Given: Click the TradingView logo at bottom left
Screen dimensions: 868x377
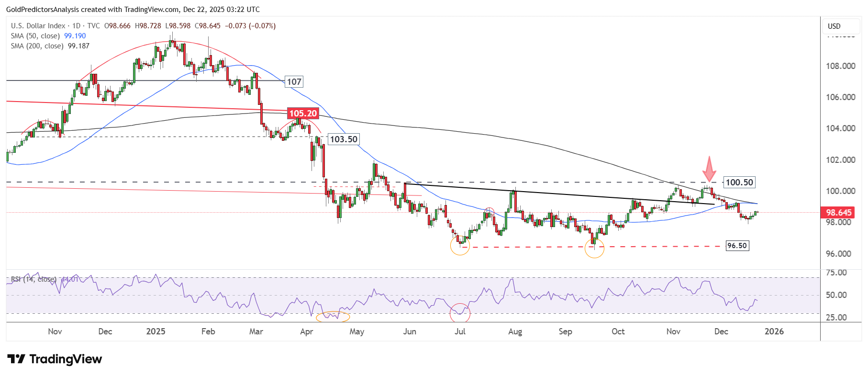Looking at the screenshot, I should tap(55, 359).
